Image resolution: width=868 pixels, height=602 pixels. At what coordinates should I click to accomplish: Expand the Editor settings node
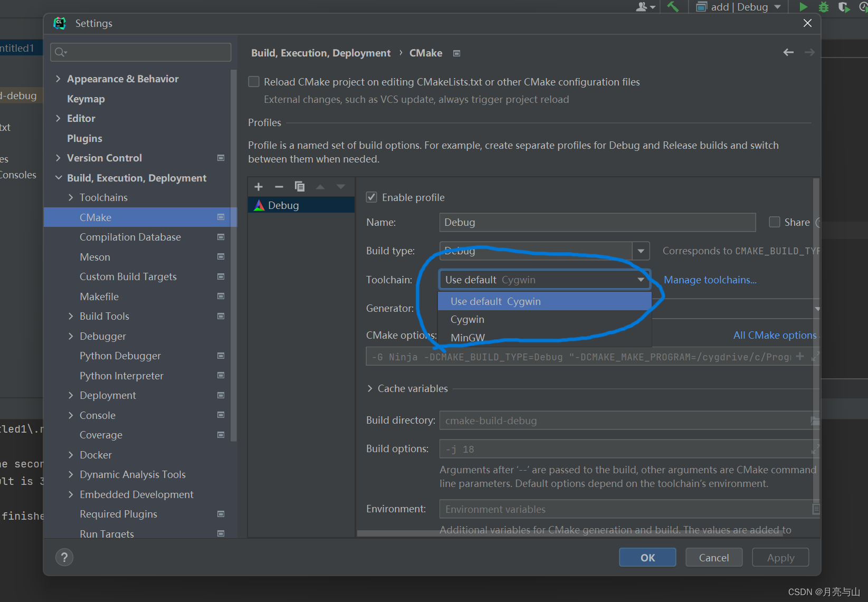(x=58, y=118)
